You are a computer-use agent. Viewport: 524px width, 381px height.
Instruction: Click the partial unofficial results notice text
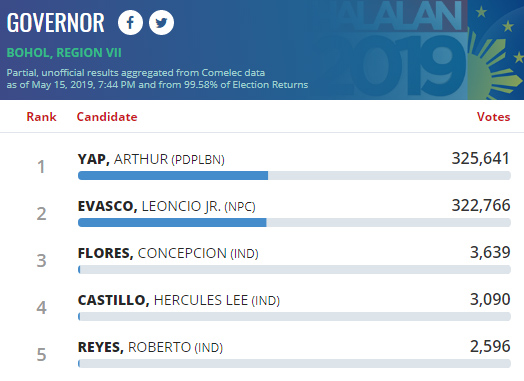(157, 79)
